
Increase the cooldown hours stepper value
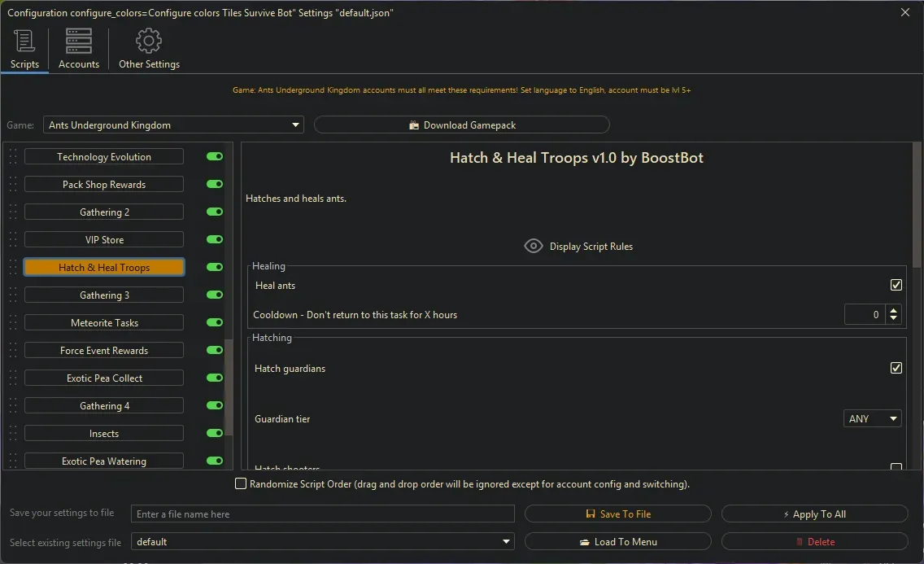pos(893,310)
